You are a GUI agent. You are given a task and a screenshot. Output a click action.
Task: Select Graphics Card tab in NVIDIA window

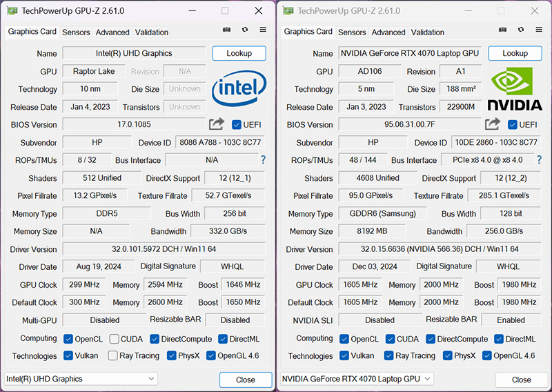click(x=308, y=32)
